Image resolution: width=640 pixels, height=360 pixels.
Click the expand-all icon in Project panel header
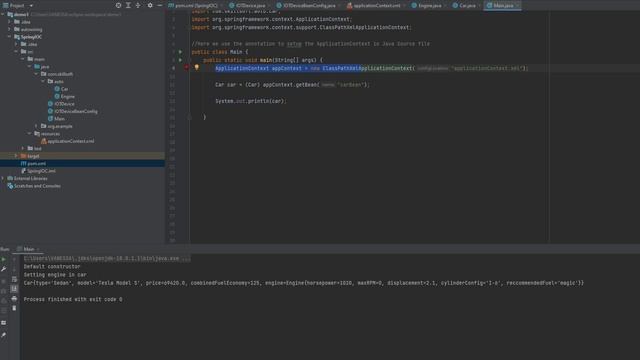click(x=128, y=5)
